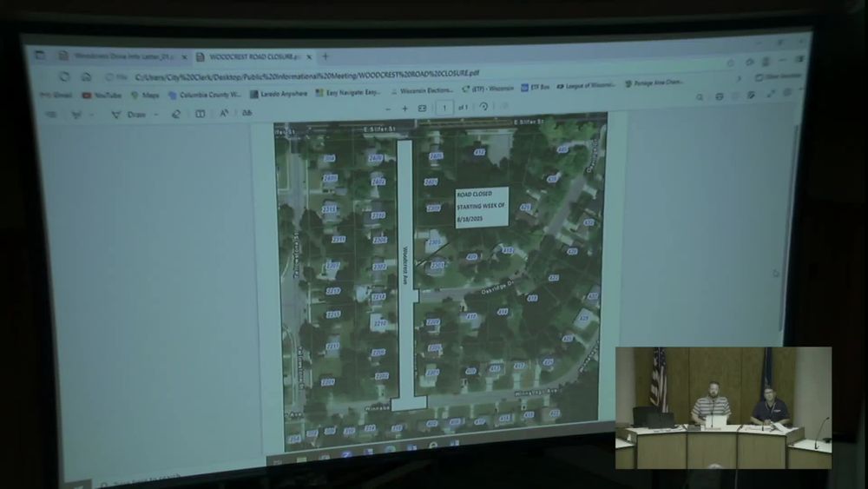Open the Wisconsin Elections bookmark

point(423,90)
